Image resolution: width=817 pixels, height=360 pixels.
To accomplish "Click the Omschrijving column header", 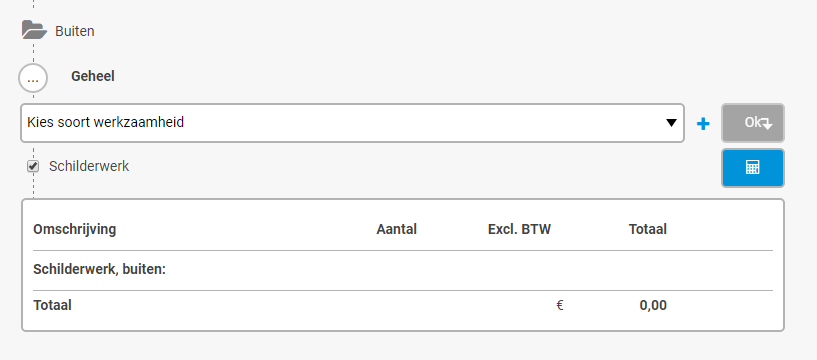I will point(75,229).
